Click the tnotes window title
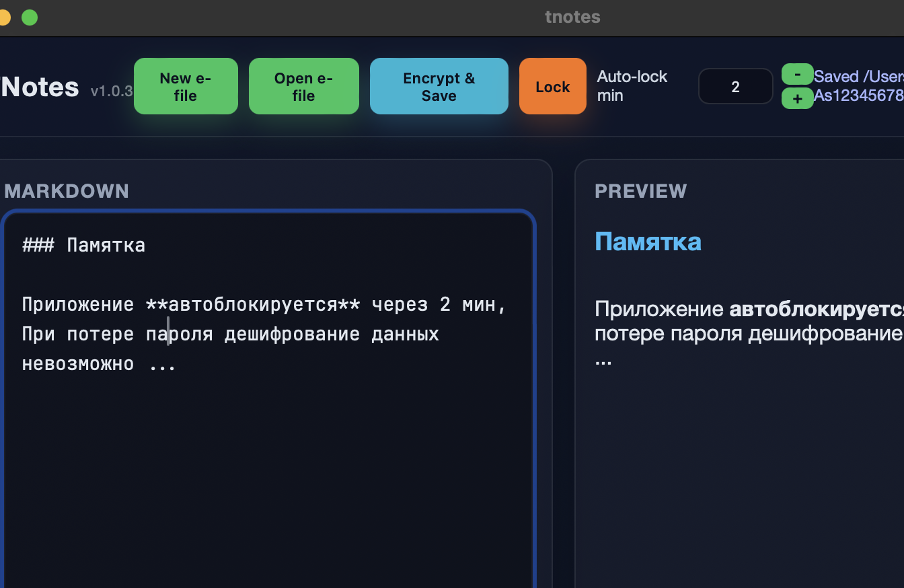Screen dimensions: 904x588 pyautogui.click(x=572, y=17)
